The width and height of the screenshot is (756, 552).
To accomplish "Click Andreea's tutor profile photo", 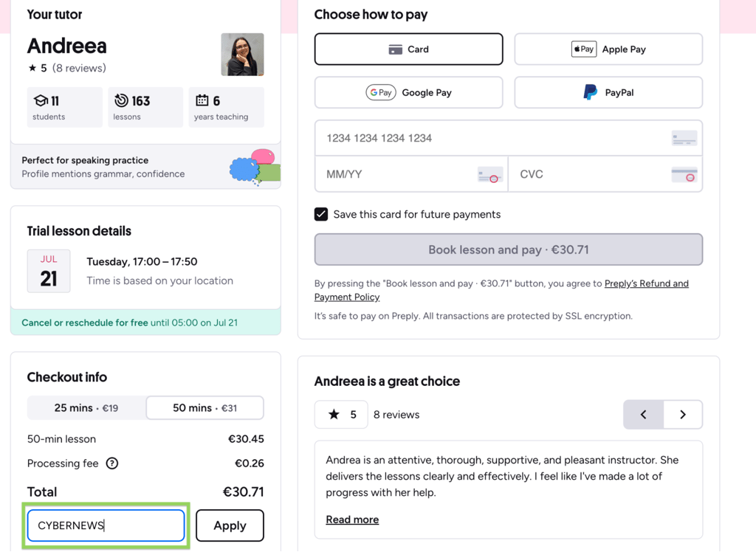I will 242,55.
